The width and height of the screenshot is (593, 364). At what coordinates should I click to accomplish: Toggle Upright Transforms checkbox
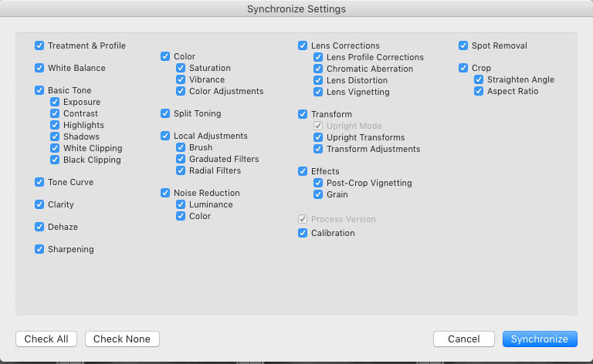(318, 137)
